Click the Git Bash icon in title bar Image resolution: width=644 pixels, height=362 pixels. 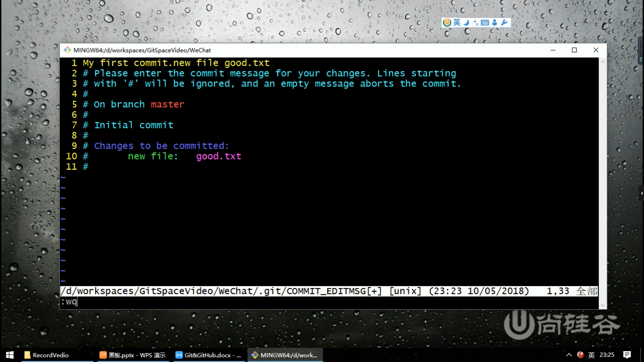(67, 50)
